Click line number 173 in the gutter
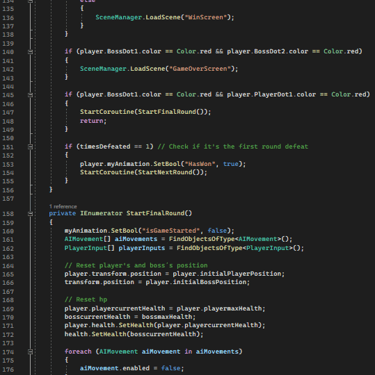 [8, 343]
